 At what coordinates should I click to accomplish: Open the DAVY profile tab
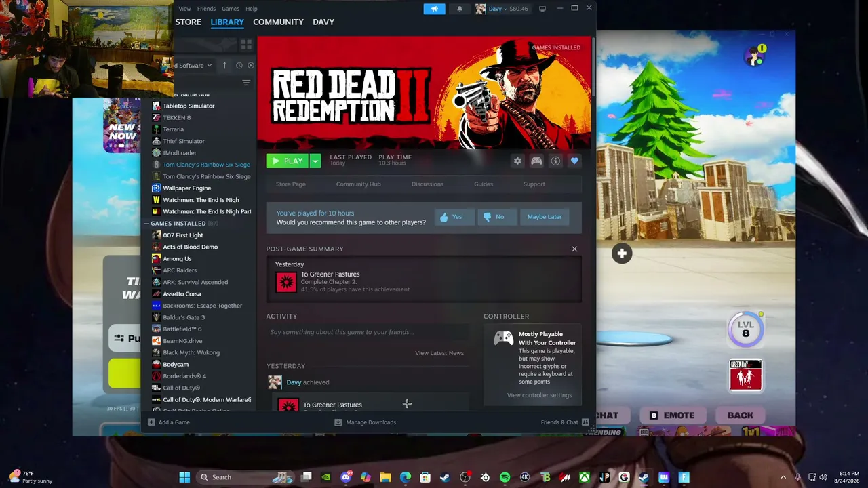(323, 22)
